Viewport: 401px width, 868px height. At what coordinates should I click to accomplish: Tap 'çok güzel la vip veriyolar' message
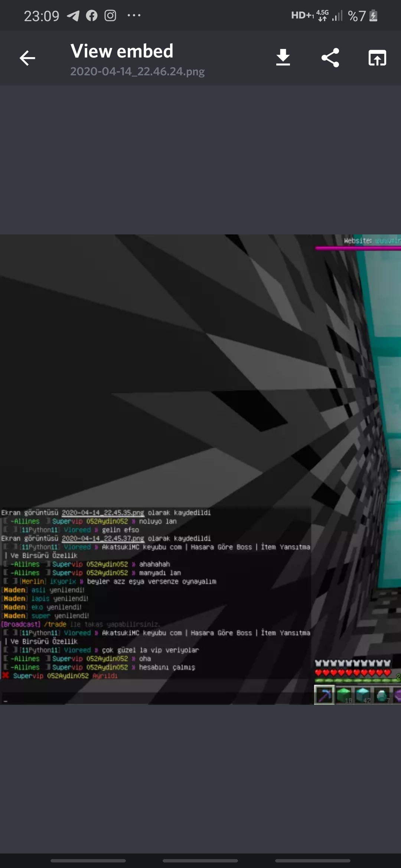click(150, 650)
